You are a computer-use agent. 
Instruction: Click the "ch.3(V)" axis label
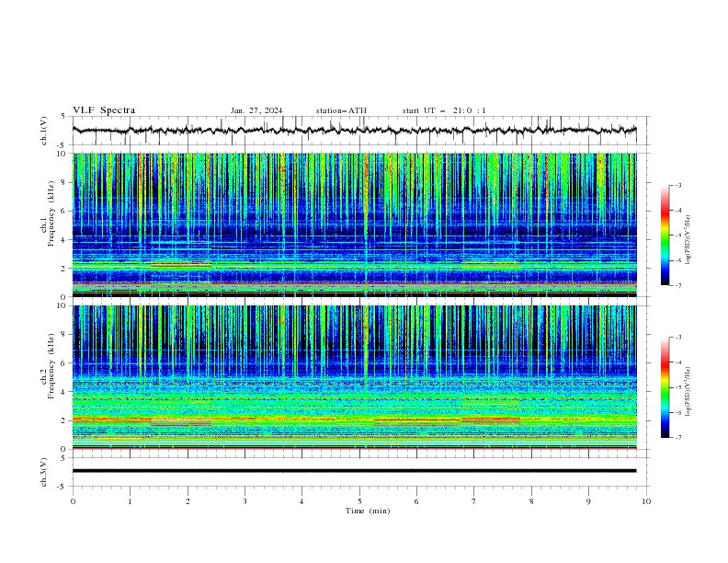click(44, 472)
